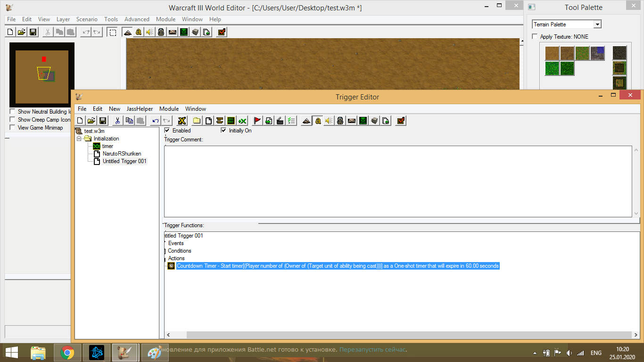
Task: Open Sound Editor from the Trigger Editor toolbar
Action: 329,121
